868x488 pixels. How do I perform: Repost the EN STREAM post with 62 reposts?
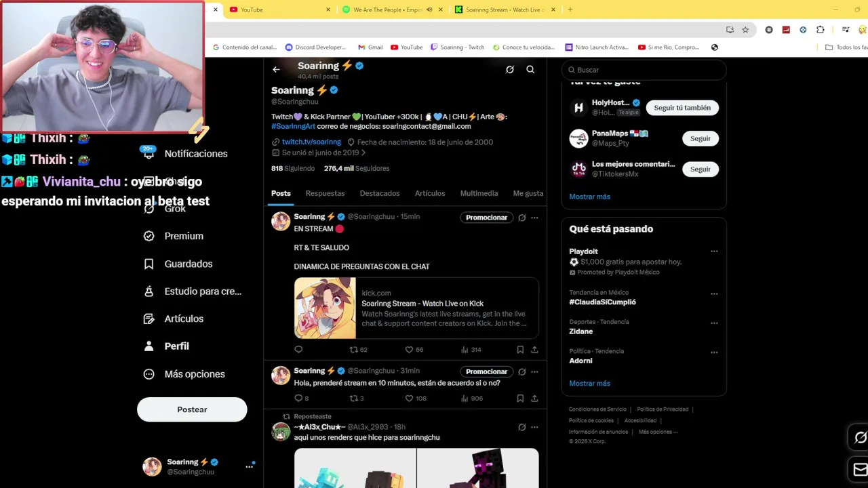[358, 350]
